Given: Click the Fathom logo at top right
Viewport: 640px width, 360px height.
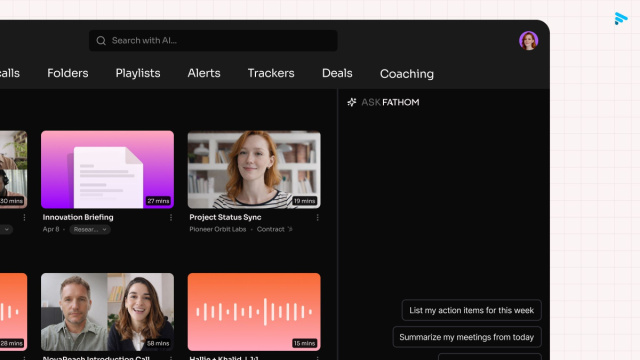Looking at the screenshot, I should (620, 18).
